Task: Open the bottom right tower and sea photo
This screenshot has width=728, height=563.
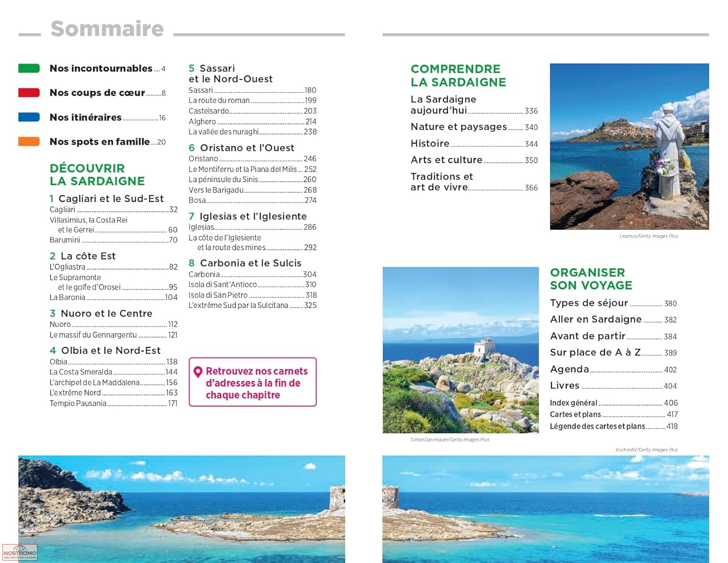Action: (x=546, y=509)
